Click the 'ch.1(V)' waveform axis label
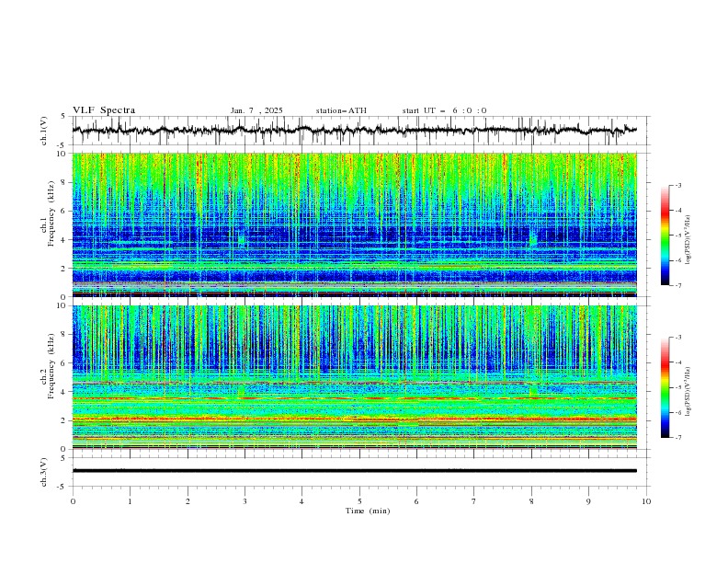This screenshot has height=563, width=728. click(44, 131)
